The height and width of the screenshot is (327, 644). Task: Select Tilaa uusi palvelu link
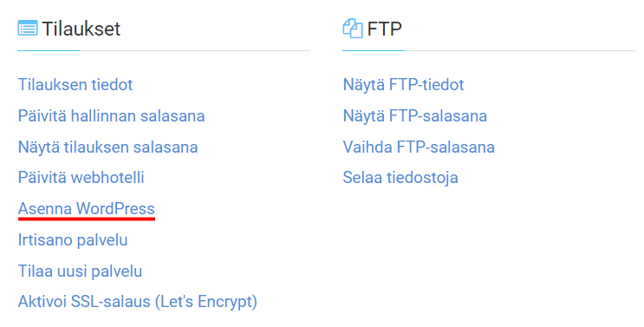[80, 271]
